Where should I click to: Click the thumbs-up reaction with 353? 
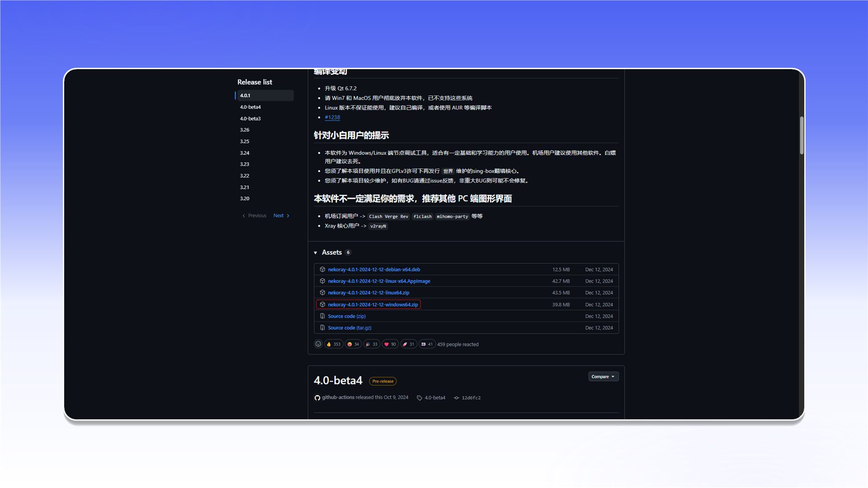pyautogui.click(x=334, y=344)
